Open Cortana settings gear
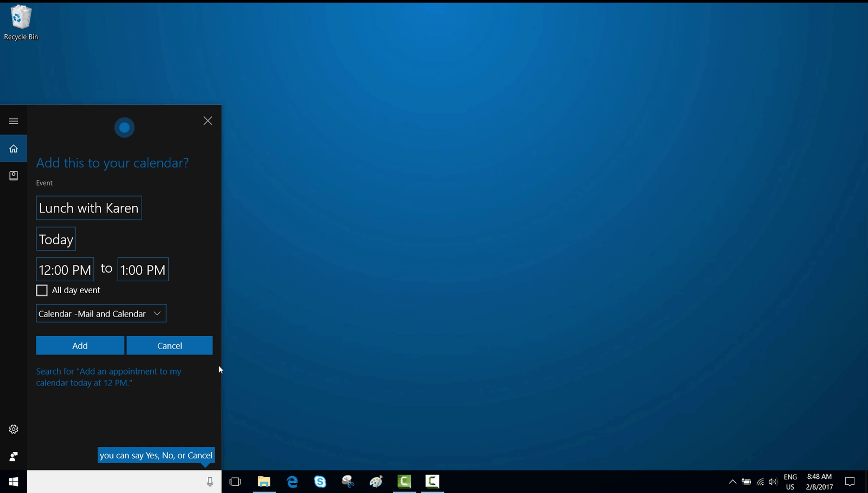This screenshot has height=493, width=868. click(x=14, y=429)
